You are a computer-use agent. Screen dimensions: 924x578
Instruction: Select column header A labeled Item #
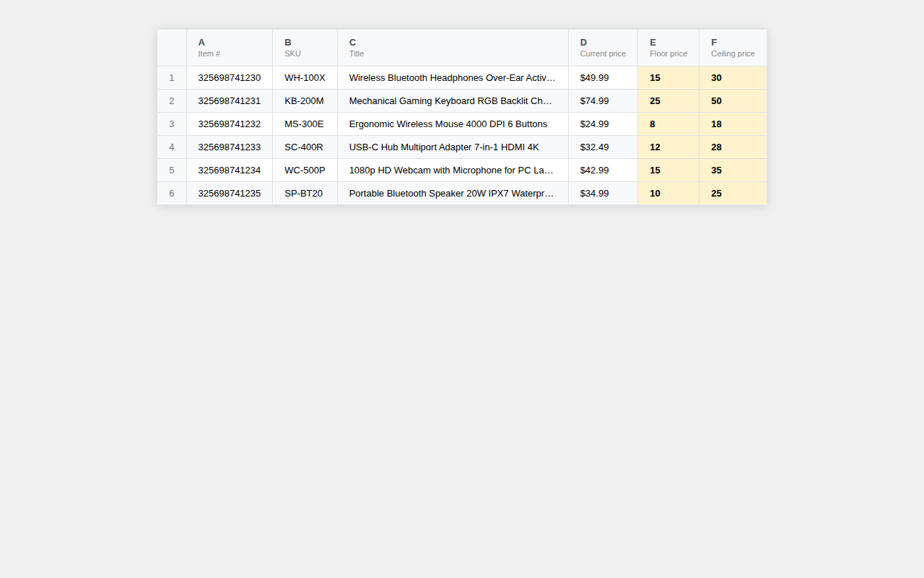point(230,48)
